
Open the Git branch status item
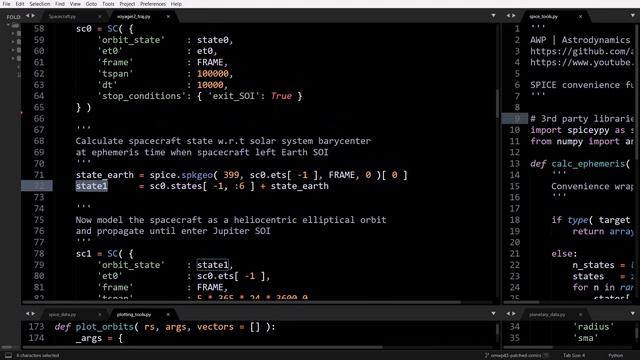coord(516,356)
